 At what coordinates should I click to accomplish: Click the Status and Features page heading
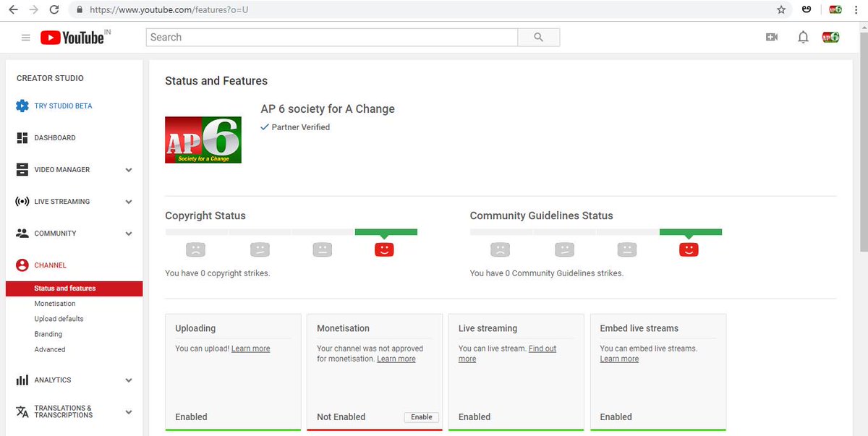click(216, 81)
